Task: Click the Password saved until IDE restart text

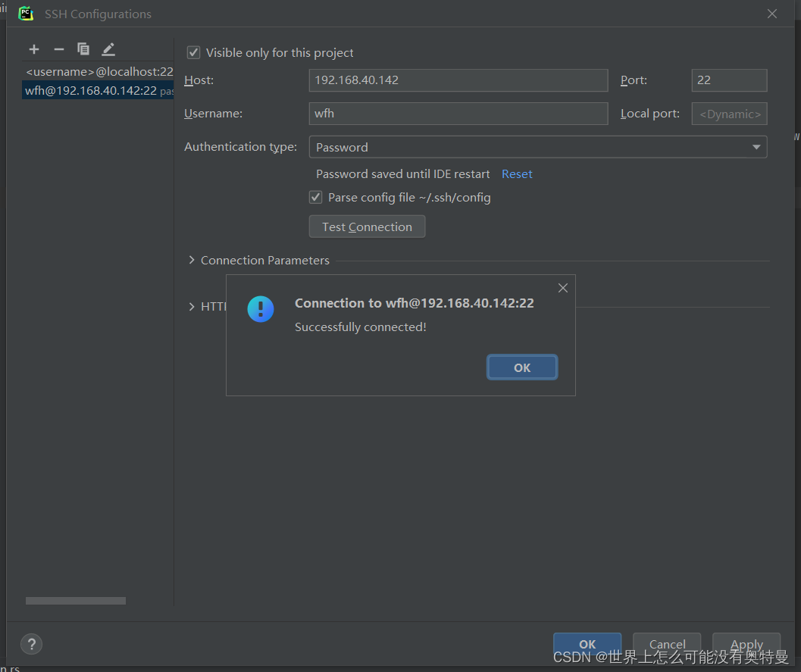Action: [x=402, y=174]
